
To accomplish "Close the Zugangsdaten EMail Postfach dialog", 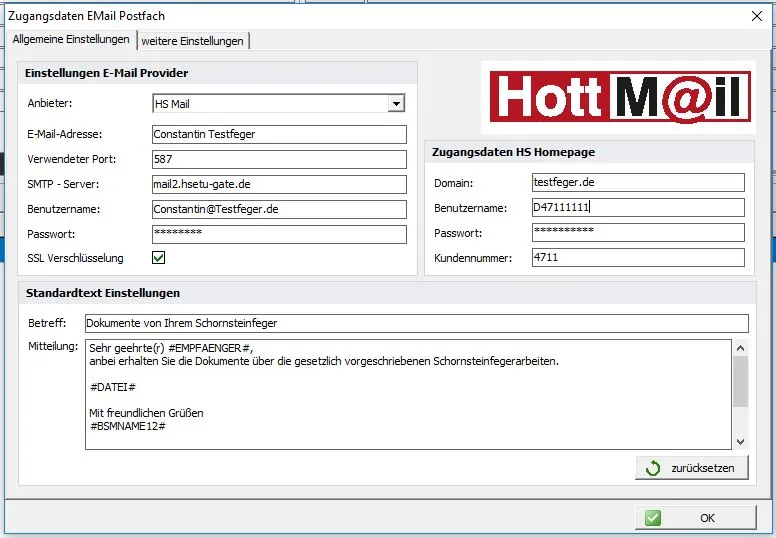I will tap(756, 15).
